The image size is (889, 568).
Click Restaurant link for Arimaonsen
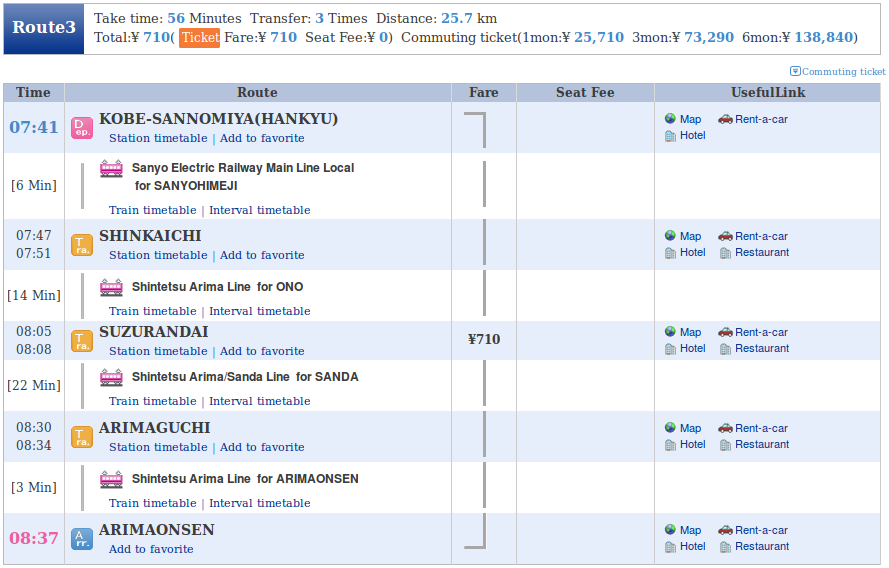tap(762, 546)
